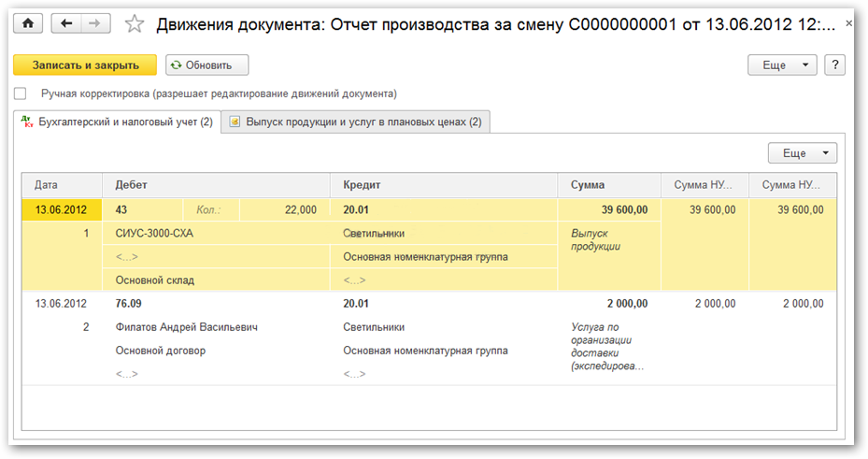Expand the Еще menu above the table
Image resolution: width=868 pixels, height=459 pixels.
point(802,153)
